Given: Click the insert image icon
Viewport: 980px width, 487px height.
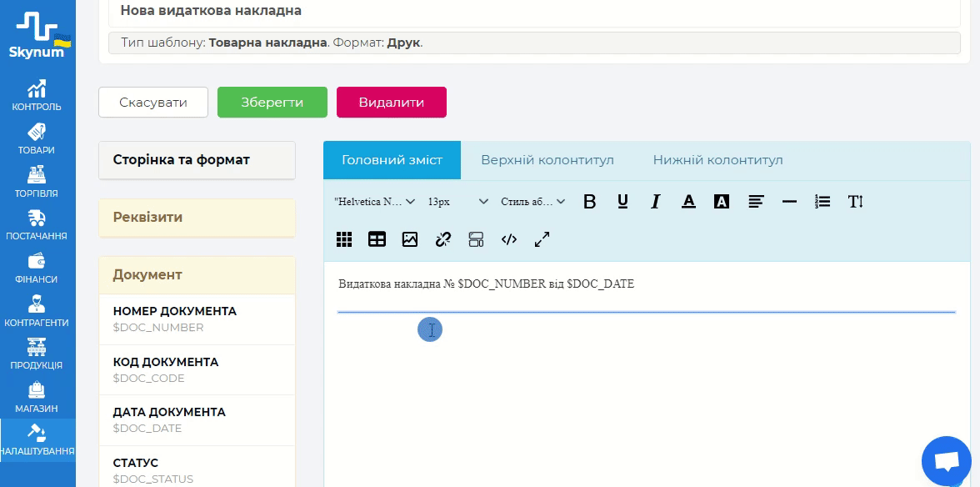Looking at the screenshot, I should 410,239.
